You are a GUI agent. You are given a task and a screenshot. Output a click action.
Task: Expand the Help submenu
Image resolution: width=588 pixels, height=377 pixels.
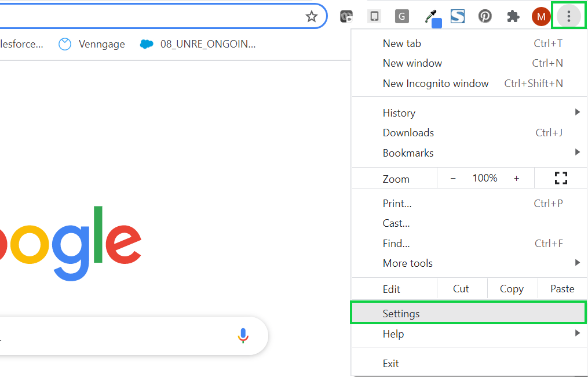click(x=469, y=334)
